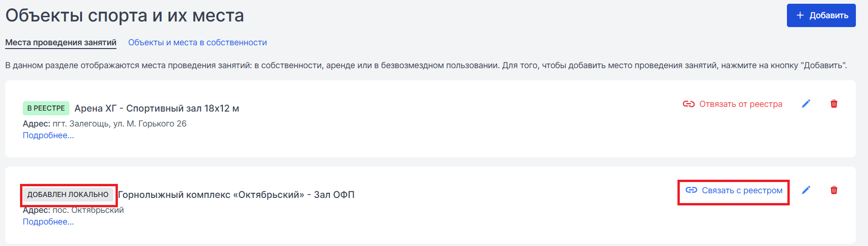The height and width of the screenshot is (246, 868).
Task: Edit Горнолыжный комплекс with pencil icon
Action: 806,190
